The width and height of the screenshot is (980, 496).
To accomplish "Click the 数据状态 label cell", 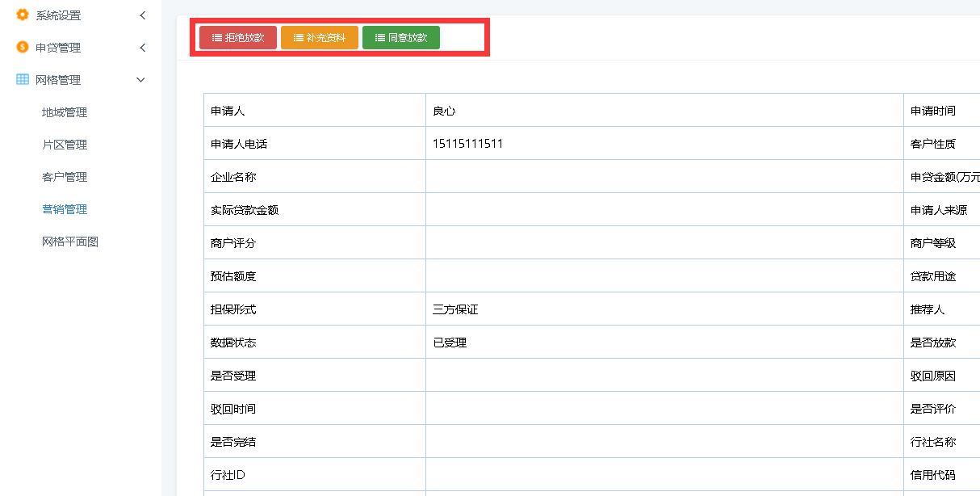I will point(315,342).
